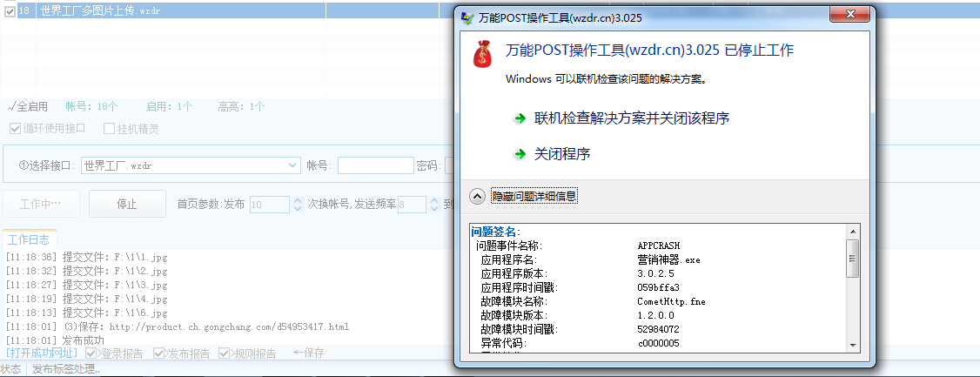Click the problem details vertical scrollbar
Image resolution: width=980 pixels, height=377 pixels.
[852, 287]
